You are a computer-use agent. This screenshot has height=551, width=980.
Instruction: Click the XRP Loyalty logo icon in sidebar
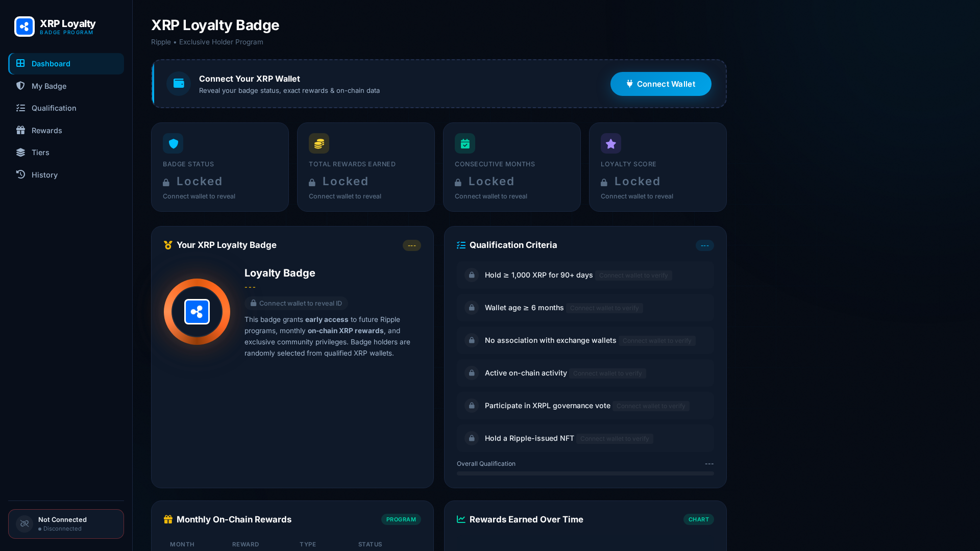click(24, 27)
